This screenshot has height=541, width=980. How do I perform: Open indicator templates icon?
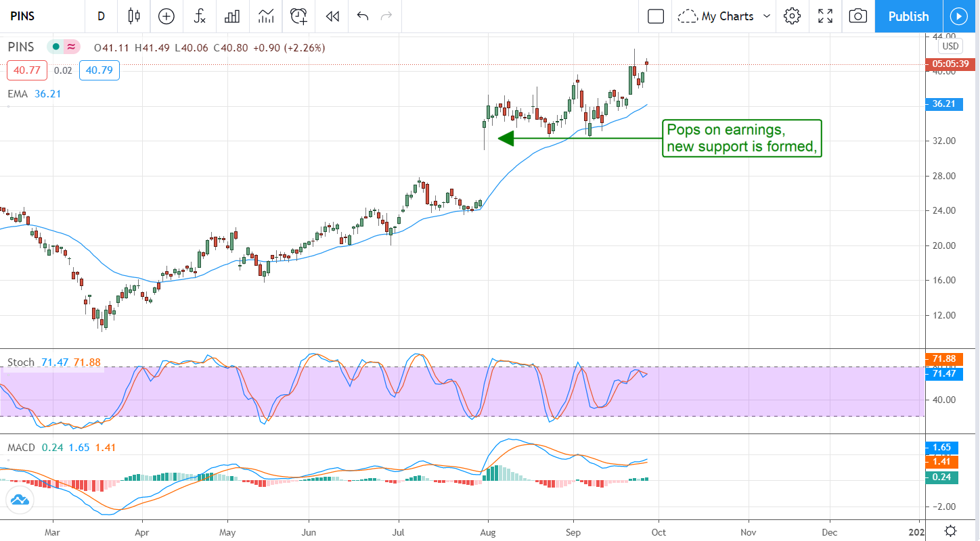coord(266,16)
